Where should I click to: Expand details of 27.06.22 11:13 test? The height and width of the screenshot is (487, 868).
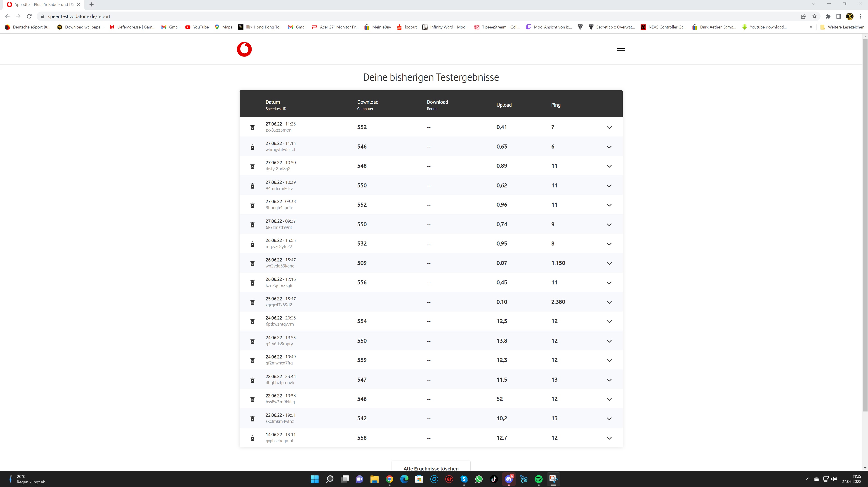pyautogui.click(x=609, y=147)
